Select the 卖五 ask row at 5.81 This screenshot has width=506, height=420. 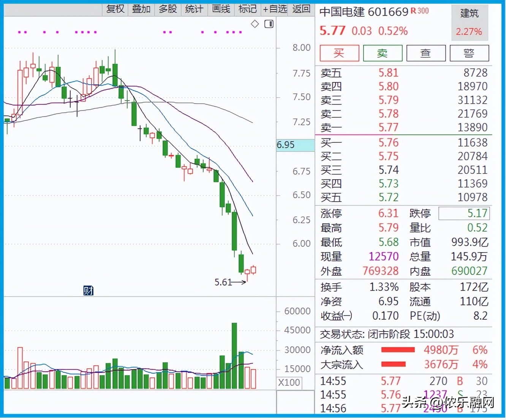coord(404,73)
